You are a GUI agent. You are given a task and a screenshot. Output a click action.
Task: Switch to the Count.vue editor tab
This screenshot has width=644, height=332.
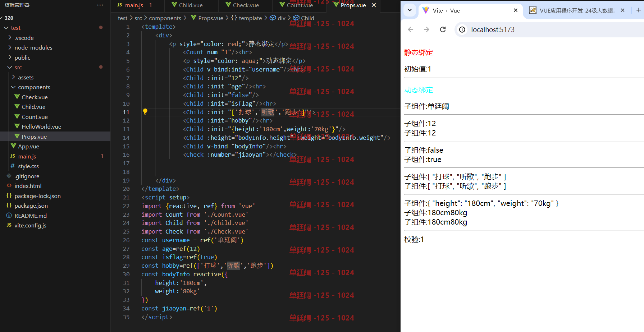click(x=299, y=5)
